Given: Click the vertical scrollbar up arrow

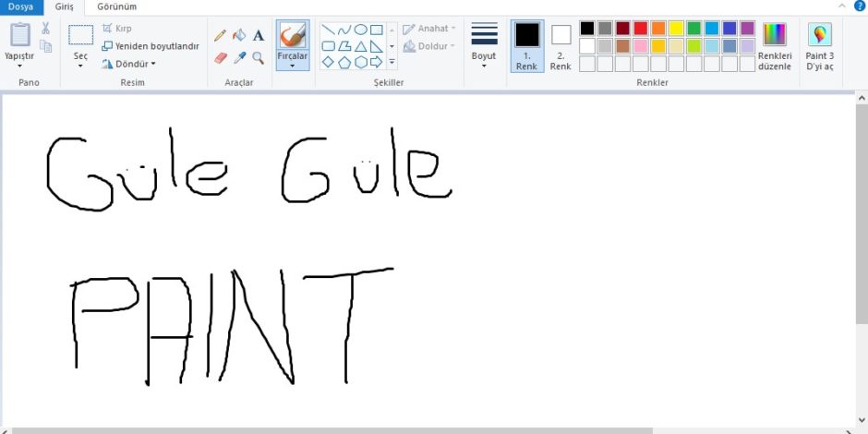Looking at the screenshot, I should (862, 99).
